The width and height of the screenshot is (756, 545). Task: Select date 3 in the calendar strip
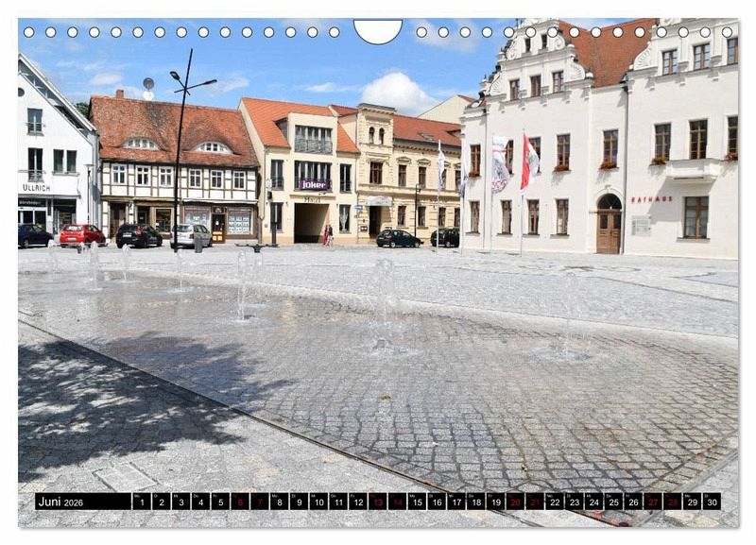pyautogui.click(x=181, y=502)
